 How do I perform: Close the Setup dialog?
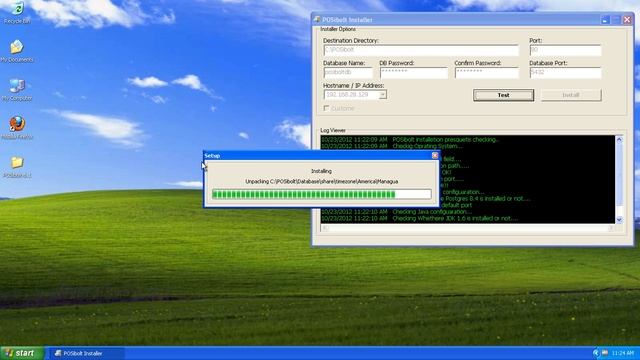click(435, 156)
